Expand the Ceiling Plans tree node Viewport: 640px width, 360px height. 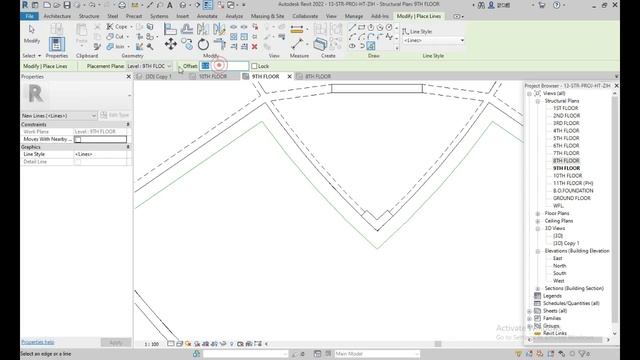[538, 221]
